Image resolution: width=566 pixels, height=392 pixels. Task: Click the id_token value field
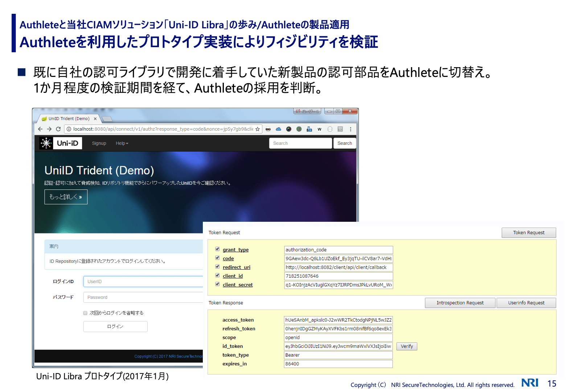coord(339,346)
